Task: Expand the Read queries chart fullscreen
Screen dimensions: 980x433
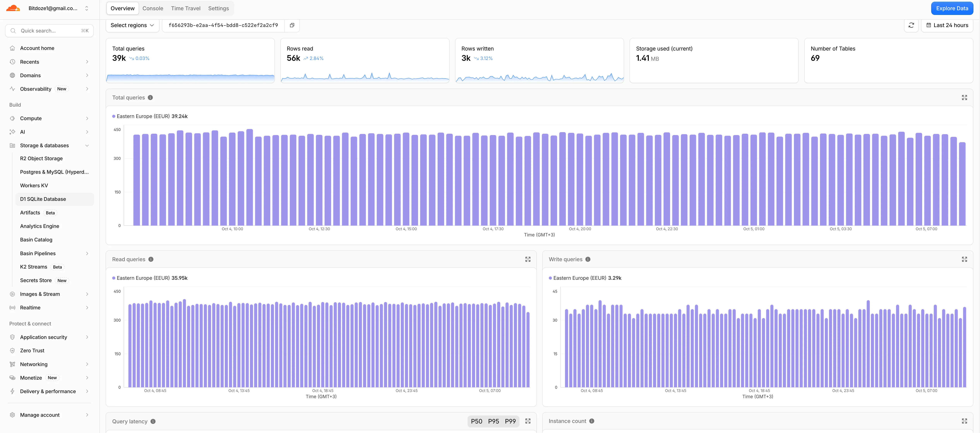Action: point(528,259)
